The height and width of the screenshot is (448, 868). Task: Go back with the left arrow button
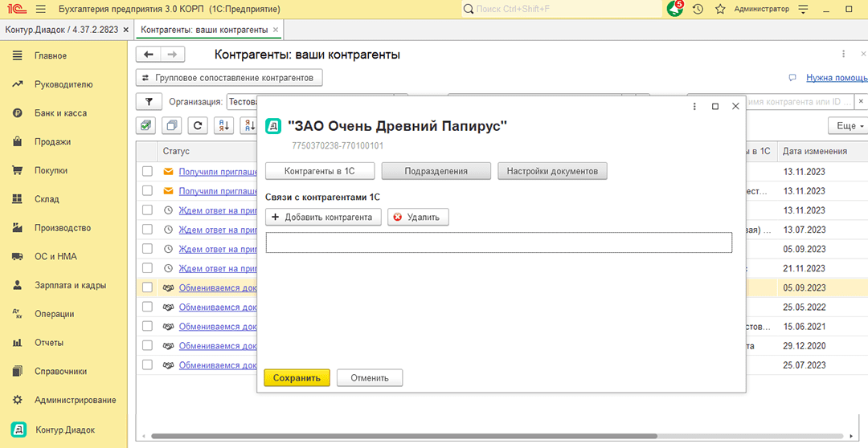pos(149,55)
